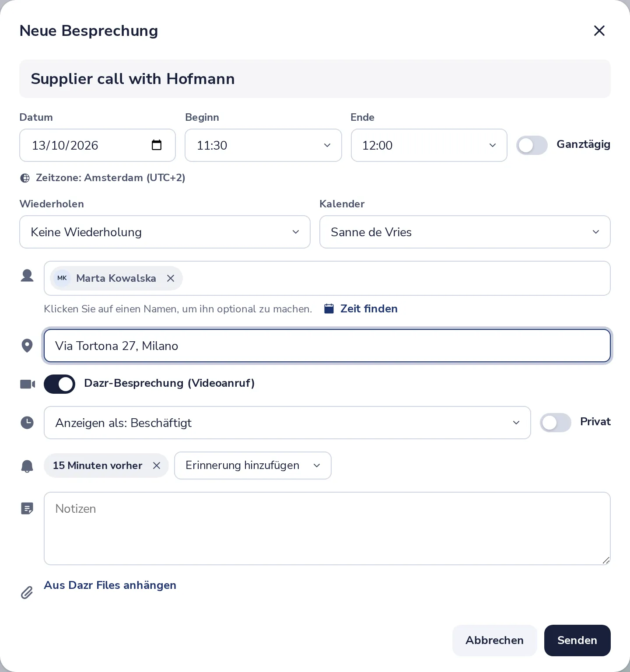630x672 pixels.
Task: Click the attendees person icon
Action: click(x=27, y=276)
